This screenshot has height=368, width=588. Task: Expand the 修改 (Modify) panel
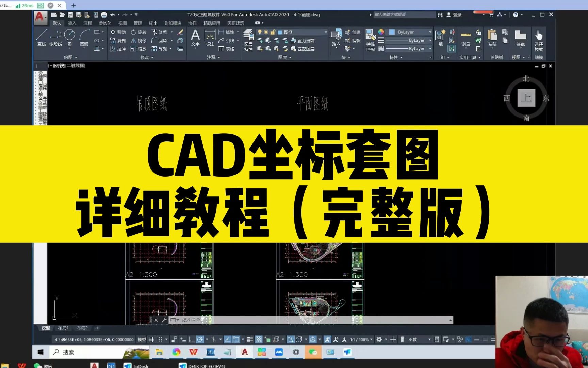pyautogui.click(x=147, y=57)
